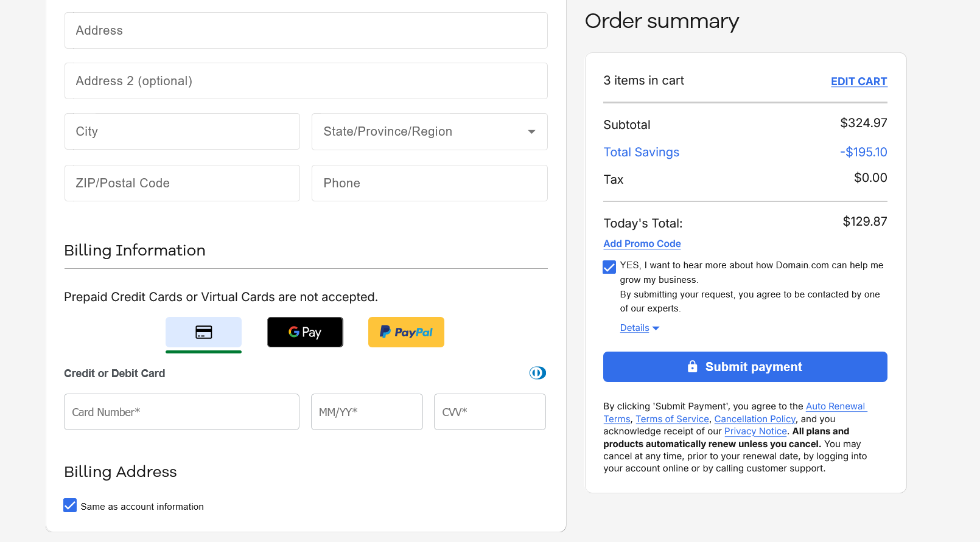Click the Order summary heading
Image resolution: width=980 pixels, height=542 pixels.
[662, 21]
